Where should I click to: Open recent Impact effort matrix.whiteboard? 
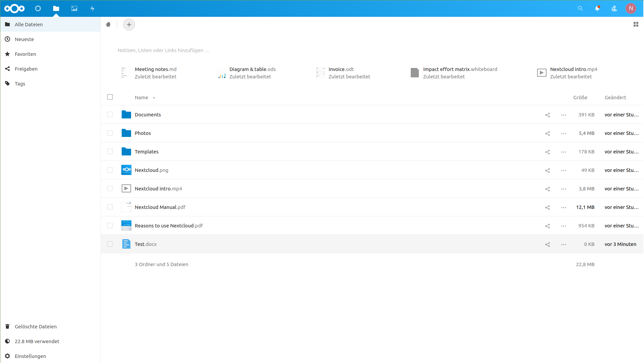(454, 73)
